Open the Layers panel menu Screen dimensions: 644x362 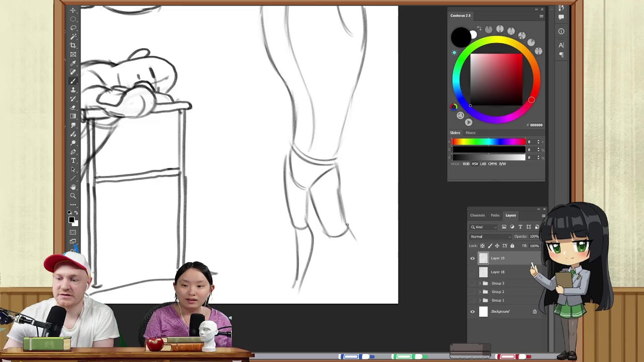coord(543,216)
